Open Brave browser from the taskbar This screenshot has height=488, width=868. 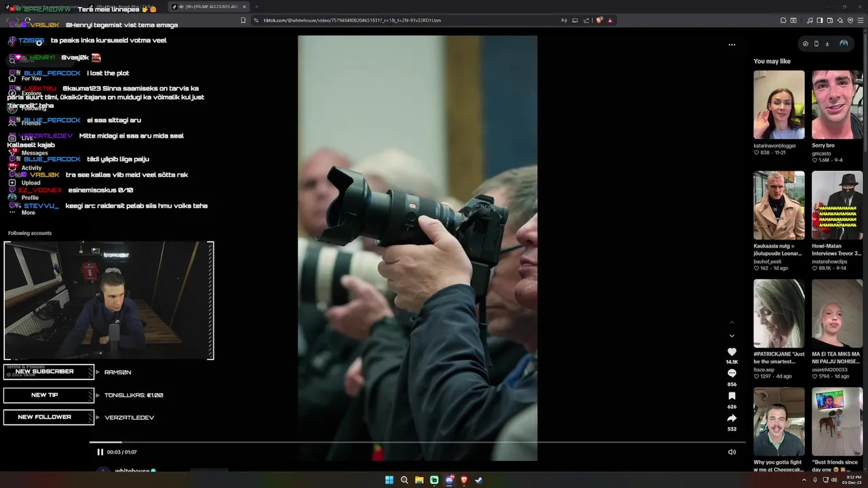tap(464, 480)
